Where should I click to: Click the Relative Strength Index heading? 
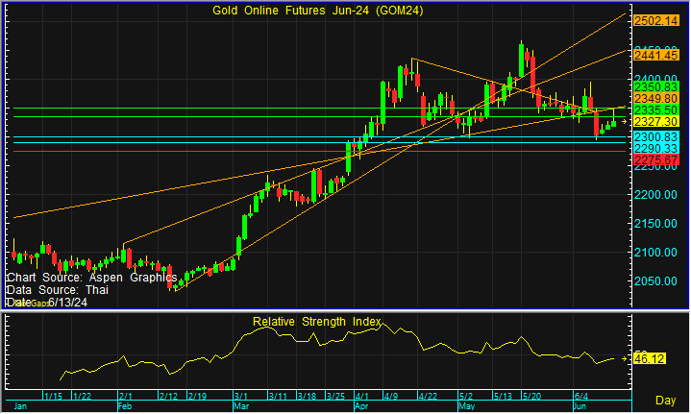click(x=317, y=321)
